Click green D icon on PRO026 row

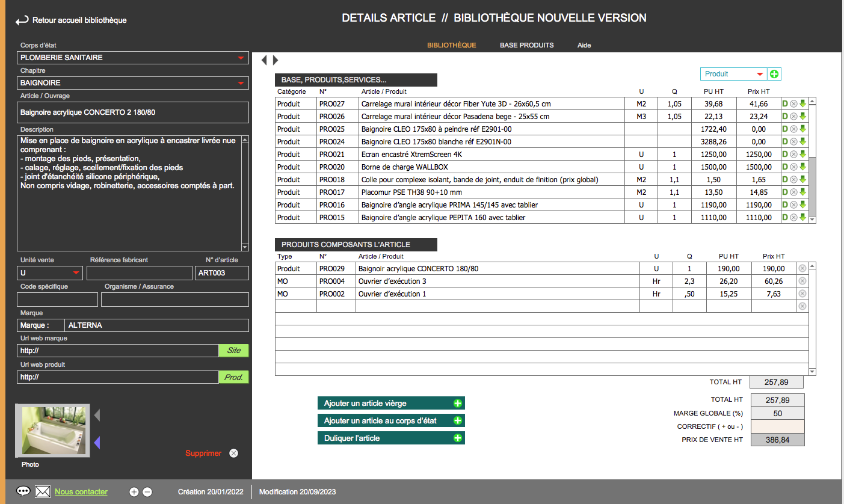[784, 116]
